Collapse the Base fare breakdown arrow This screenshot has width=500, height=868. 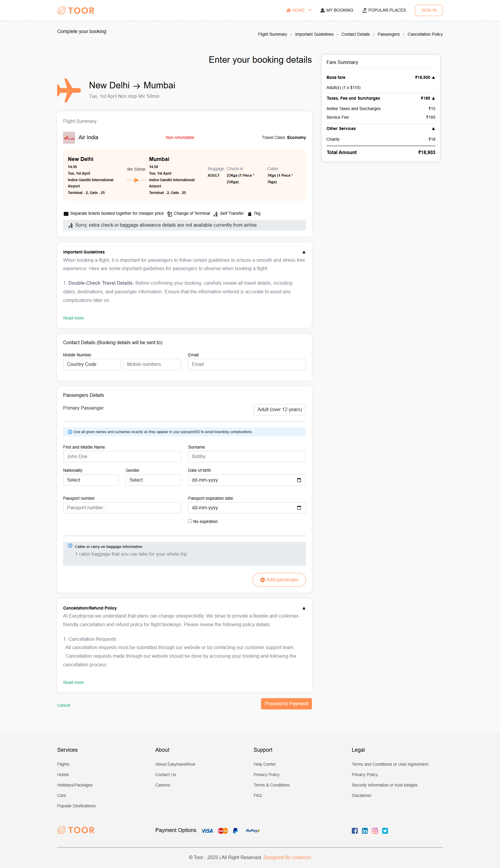(433, 78)
